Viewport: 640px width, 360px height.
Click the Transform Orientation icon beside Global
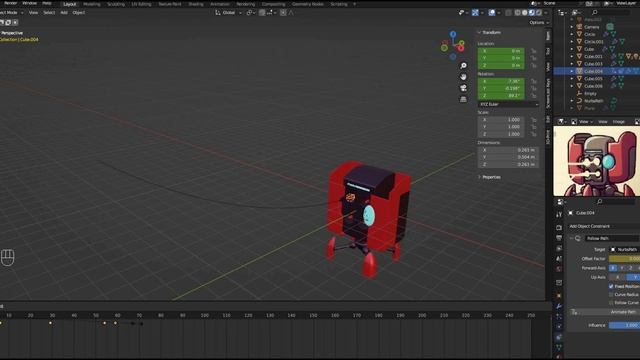pyautogui.click(x=218, y=13)
